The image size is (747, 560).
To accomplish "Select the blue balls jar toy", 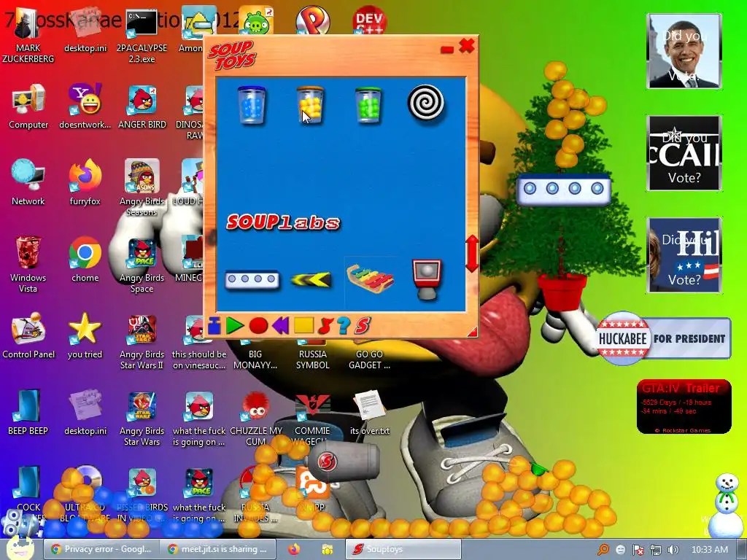I will click(x=252, y=105).
